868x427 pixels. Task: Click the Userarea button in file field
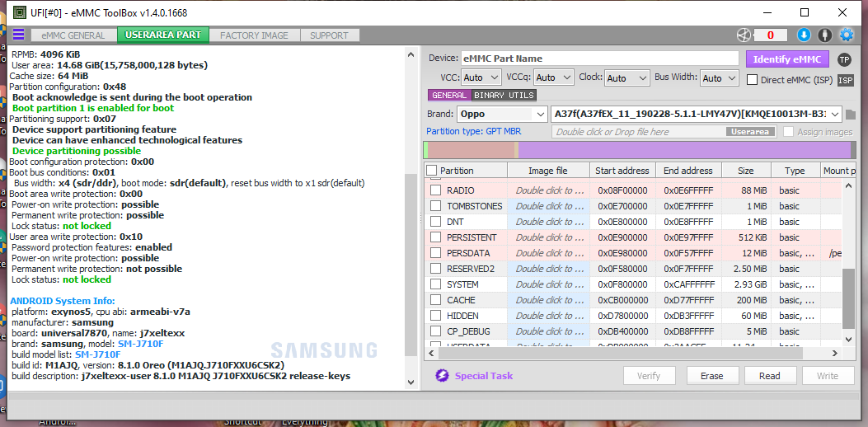tap(750, 132)
